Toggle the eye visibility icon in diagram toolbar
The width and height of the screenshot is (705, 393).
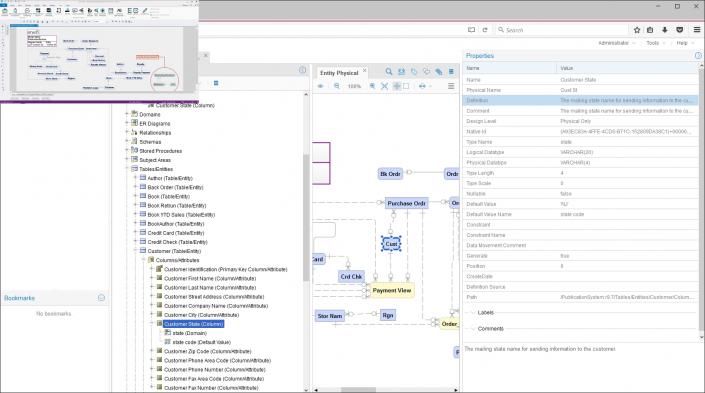pos(321,86)
